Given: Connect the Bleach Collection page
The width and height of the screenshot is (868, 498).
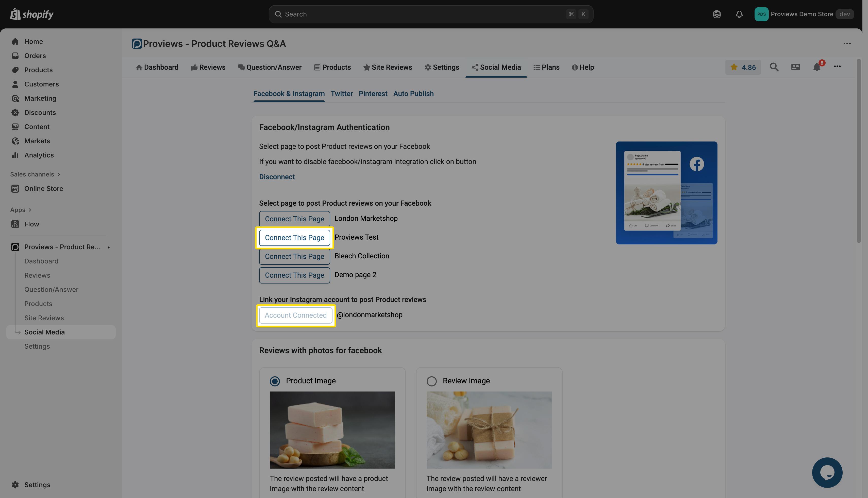Looking at the screenshot, I should (294, 257).
